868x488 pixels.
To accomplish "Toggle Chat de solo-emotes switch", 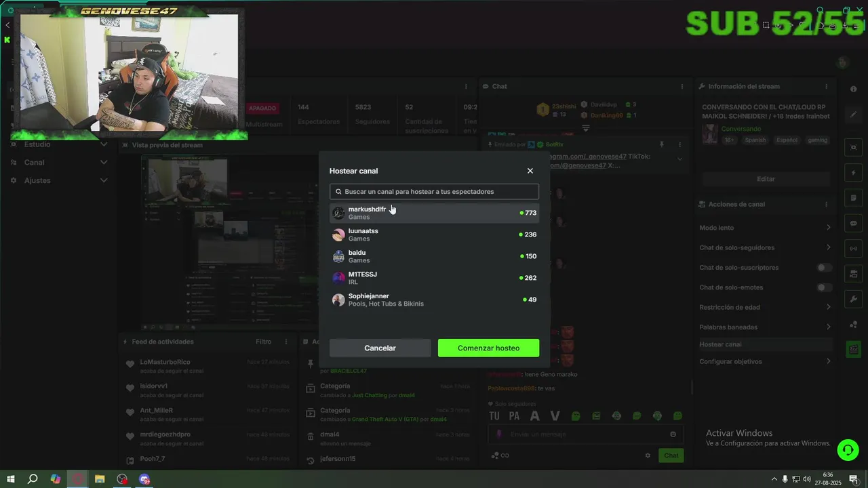I will [825, 287].
